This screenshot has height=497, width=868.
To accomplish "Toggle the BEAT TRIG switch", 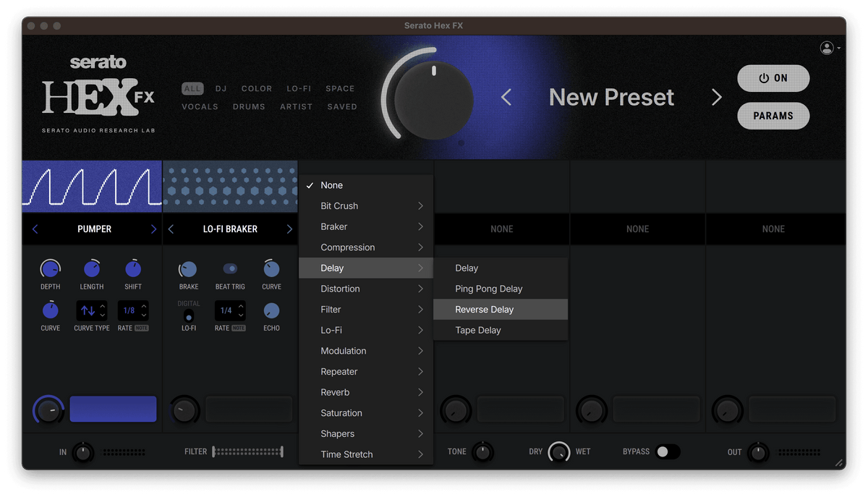I will [x=230, y=268].
